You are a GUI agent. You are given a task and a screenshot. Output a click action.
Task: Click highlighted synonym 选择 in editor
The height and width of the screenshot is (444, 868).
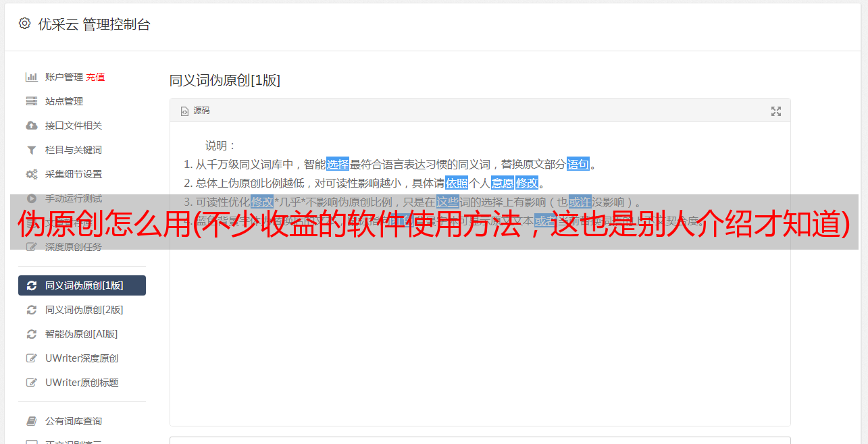pos(338,164)
